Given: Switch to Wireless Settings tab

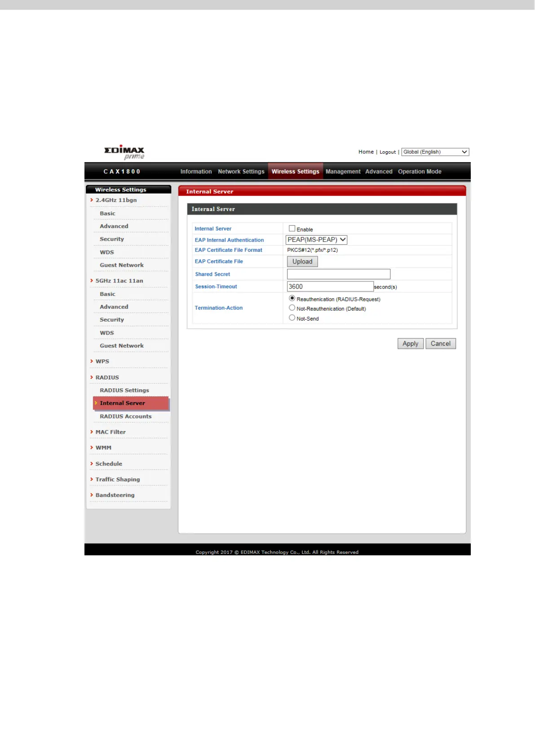Looking at the screenshot, I should 296,171.
